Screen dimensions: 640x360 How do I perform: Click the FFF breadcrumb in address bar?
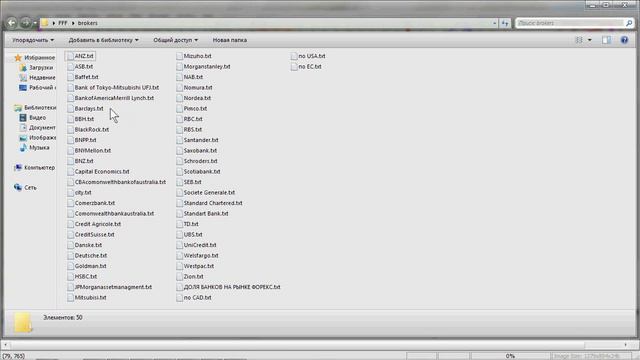point(62,23)
